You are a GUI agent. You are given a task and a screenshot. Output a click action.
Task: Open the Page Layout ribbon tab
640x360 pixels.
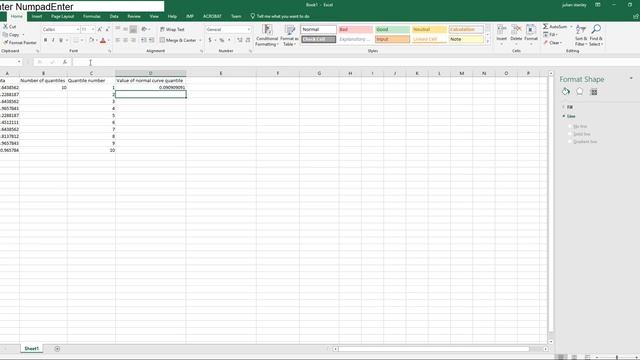pyautogui.click(x=62, y=16)
